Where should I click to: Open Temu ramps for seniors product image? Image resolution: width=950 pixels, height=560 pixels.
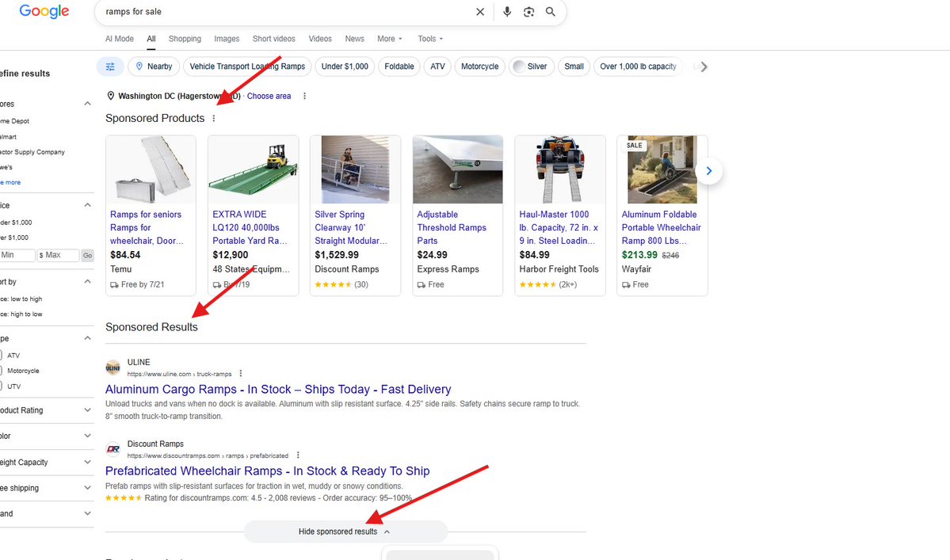(151, 170)
